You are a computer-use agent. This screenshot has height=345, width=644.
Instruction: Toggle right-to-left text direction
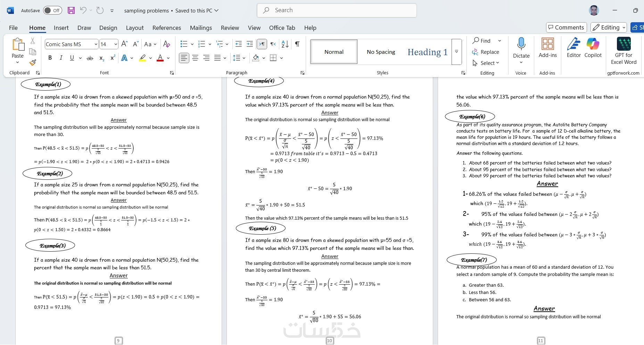(273, 44)
